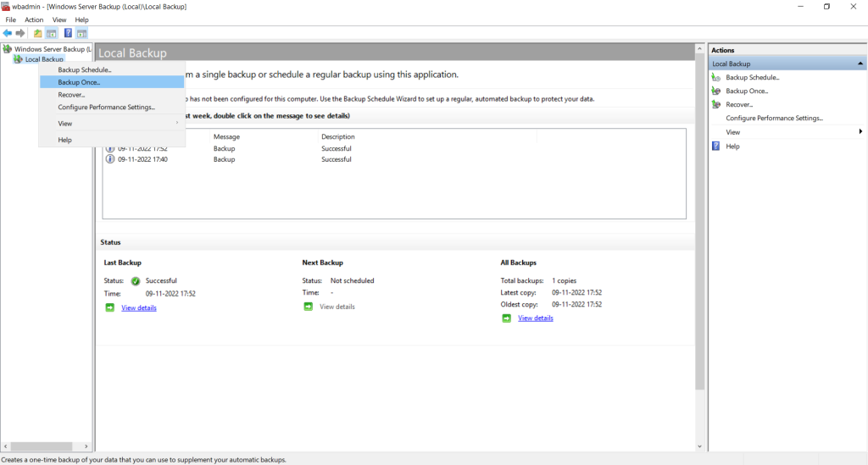The width and height of the screenshot is (868, 465).
Task: Open the File menu
Action: click(10, 20)
